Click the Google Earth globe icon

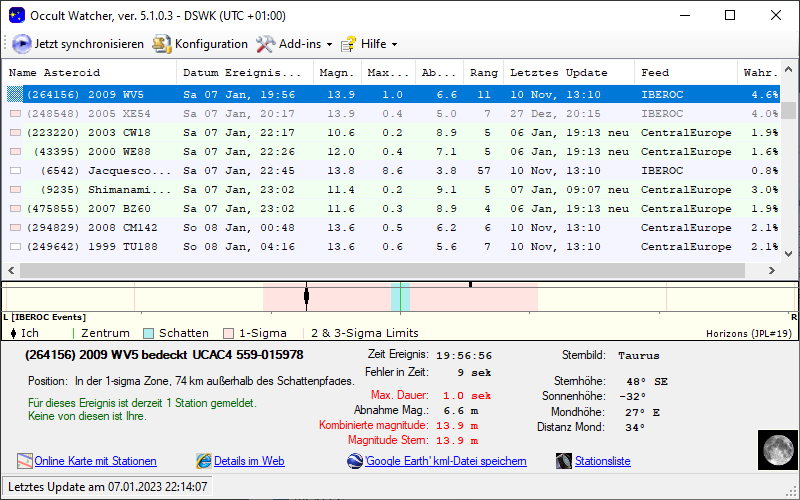click(355, 461)
